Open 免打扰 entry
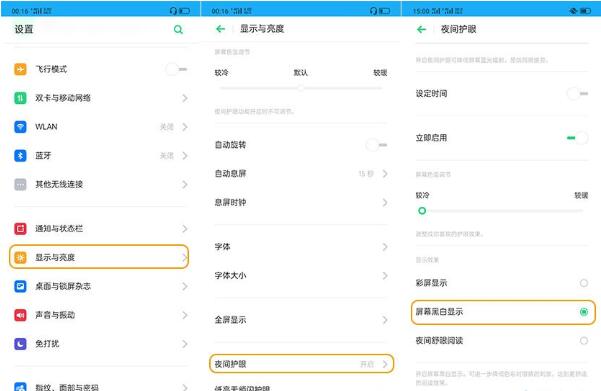The width and height of the screenshot is (601, 391). click(x=100, y=344)
